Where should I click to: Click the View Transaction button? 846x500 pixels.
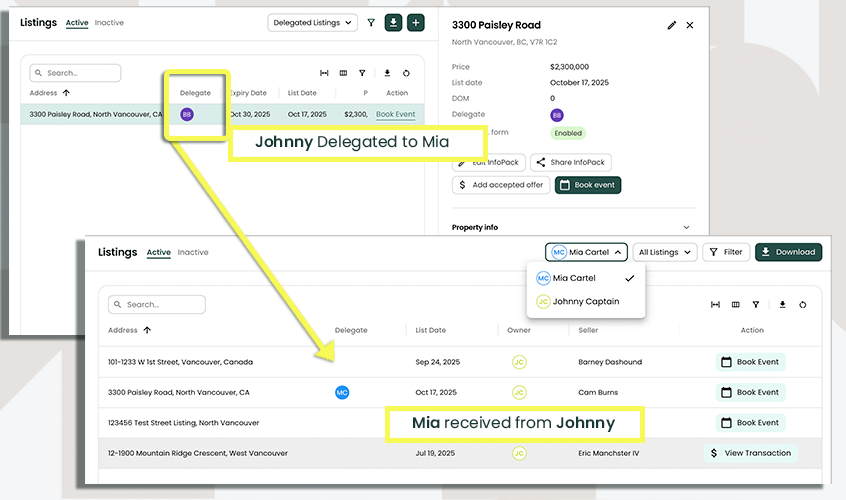point(750,453)
